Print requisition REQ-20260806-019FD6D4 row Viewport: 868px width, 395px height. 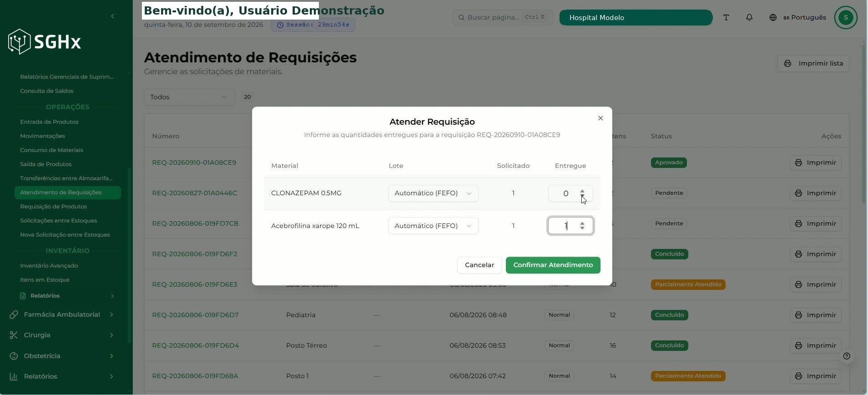click(x=816, y=345)
